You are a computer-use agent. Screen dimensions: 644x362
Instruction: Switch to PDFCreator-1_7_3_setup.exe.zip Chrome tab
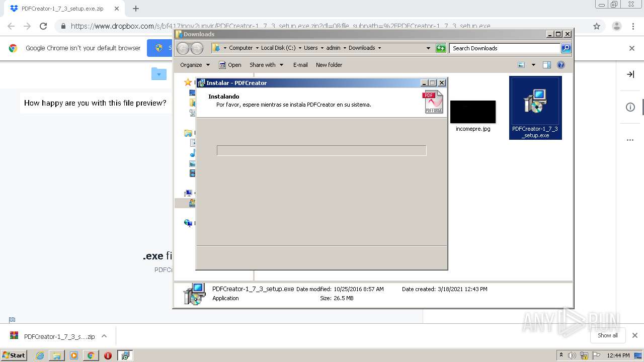point(62,9)
